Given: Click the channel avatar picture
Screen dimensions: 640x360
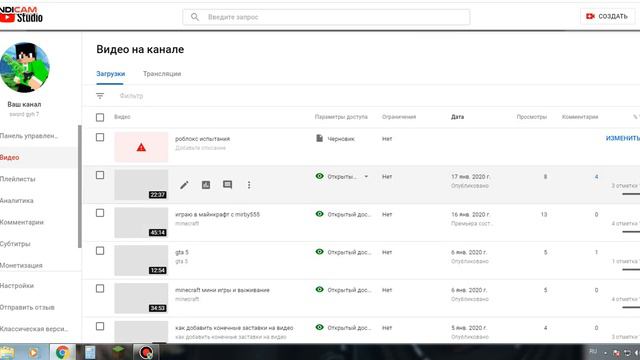Looking at the screenshot, I should 24,67.
